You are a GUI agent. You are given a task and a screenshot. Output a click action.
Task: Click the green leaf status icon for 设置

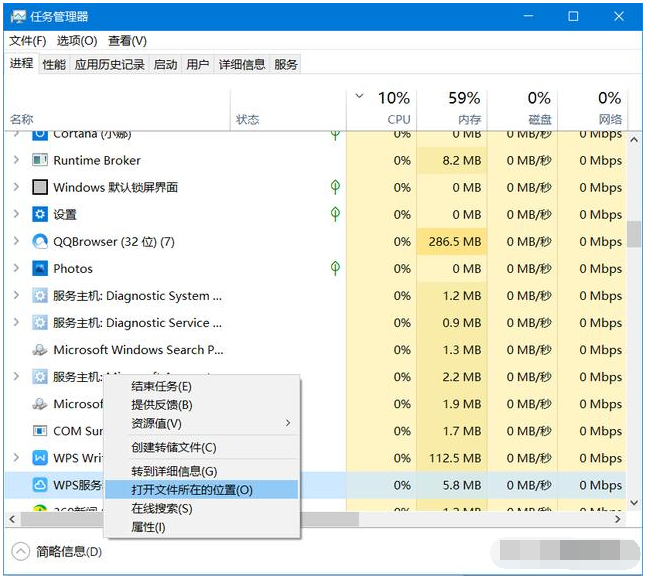point(335,214)
